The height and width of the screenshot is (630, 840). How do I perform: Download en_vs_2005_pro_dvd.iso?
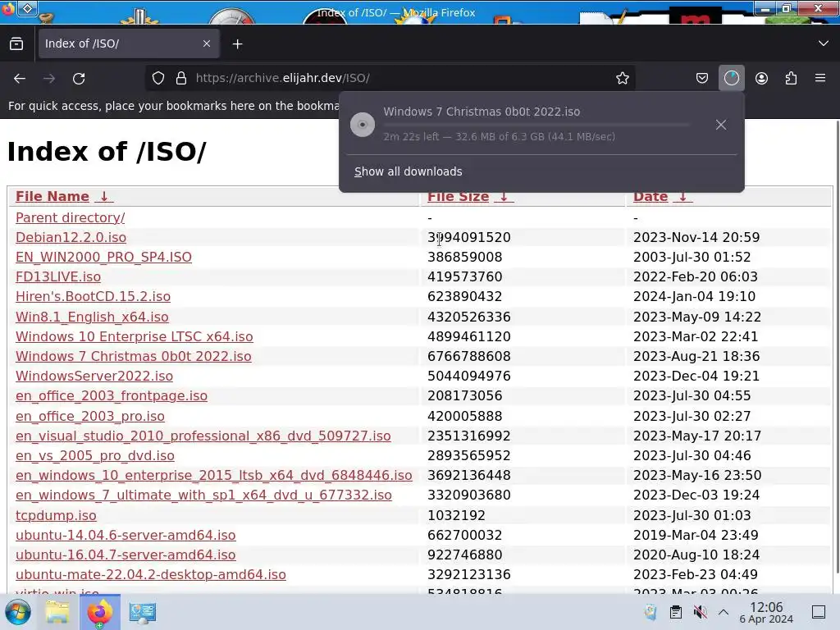tap(95, 456)
